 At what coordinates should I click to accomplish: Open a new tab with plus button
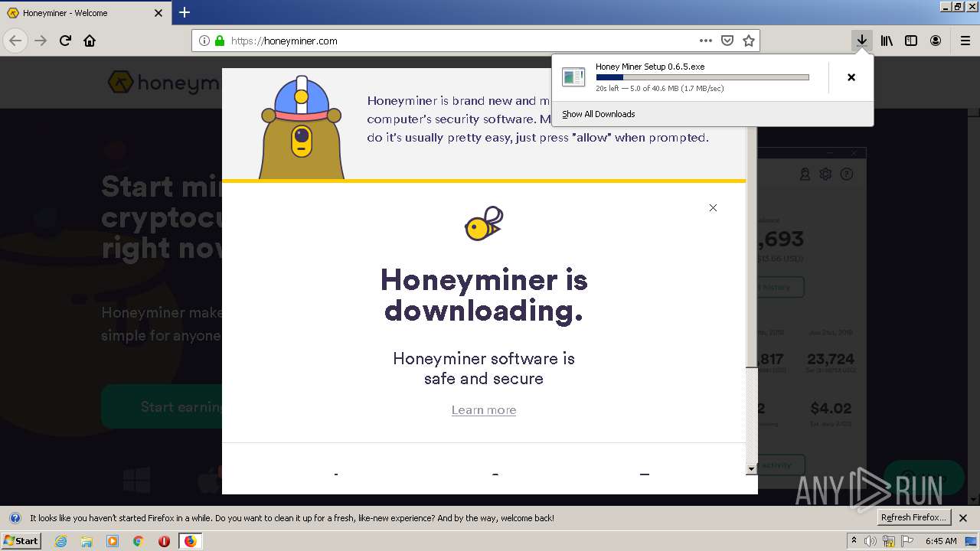click(185, 12)
